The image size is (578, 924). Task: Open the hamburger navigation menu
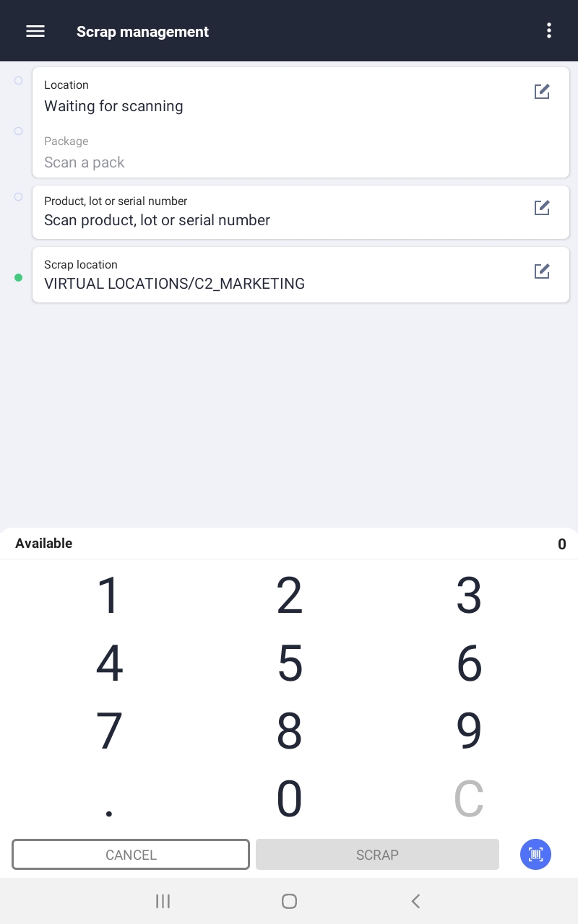point(35,31)
